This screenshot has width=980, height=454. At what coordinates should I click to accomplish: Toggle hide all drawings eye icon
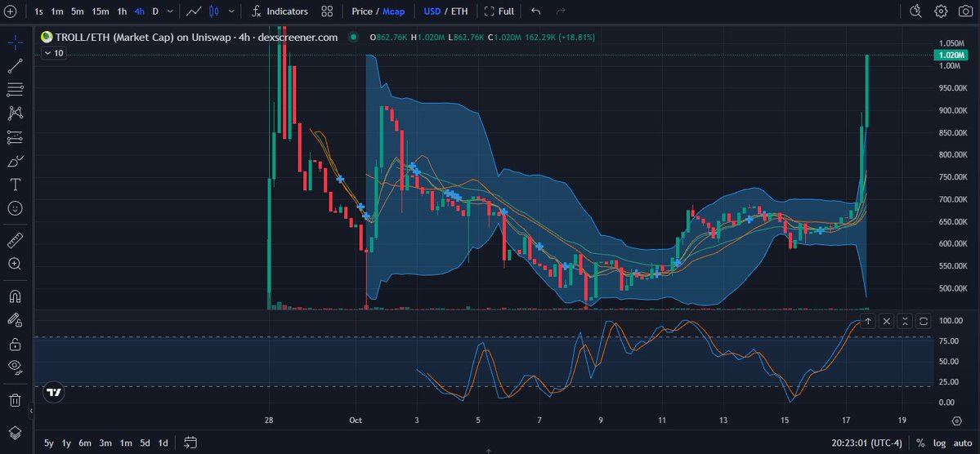tap(15, 367)
